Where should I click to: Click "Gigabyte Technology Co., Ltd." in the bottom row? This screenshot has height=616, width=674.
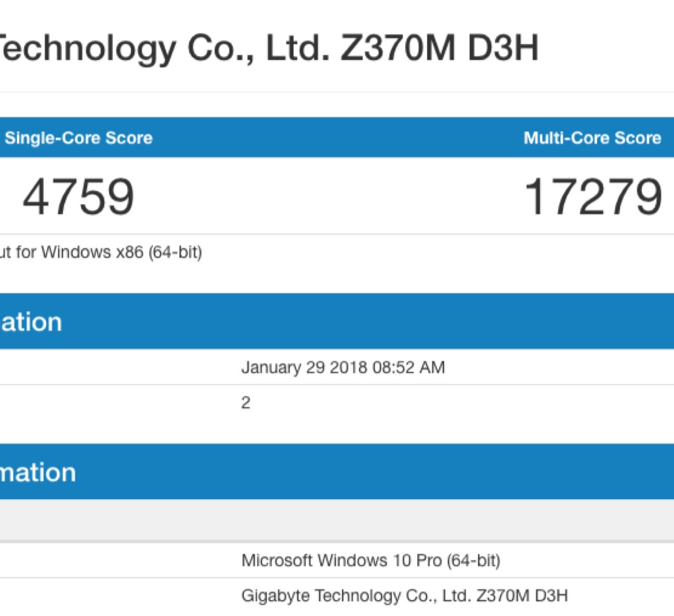[356, 596]
